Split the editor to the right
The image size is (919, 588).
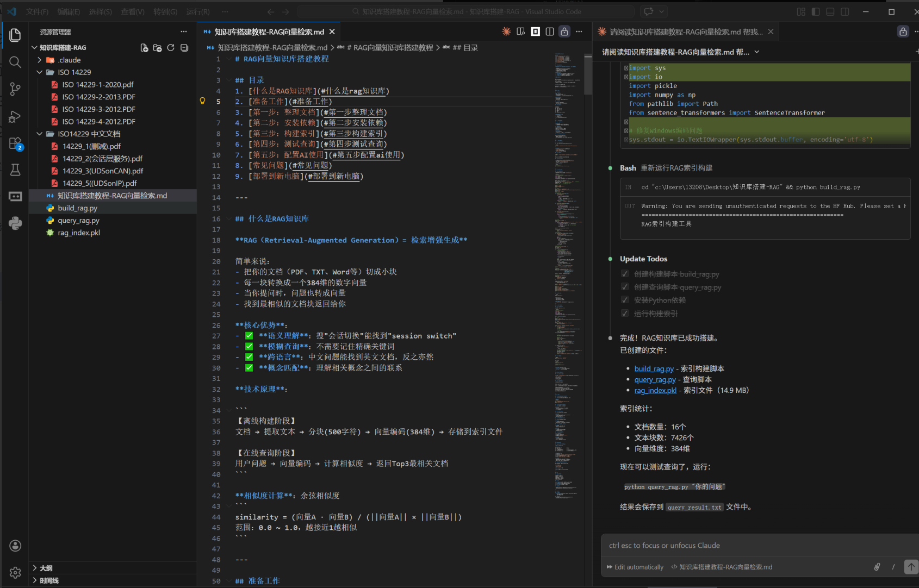[x=550, y=32]
